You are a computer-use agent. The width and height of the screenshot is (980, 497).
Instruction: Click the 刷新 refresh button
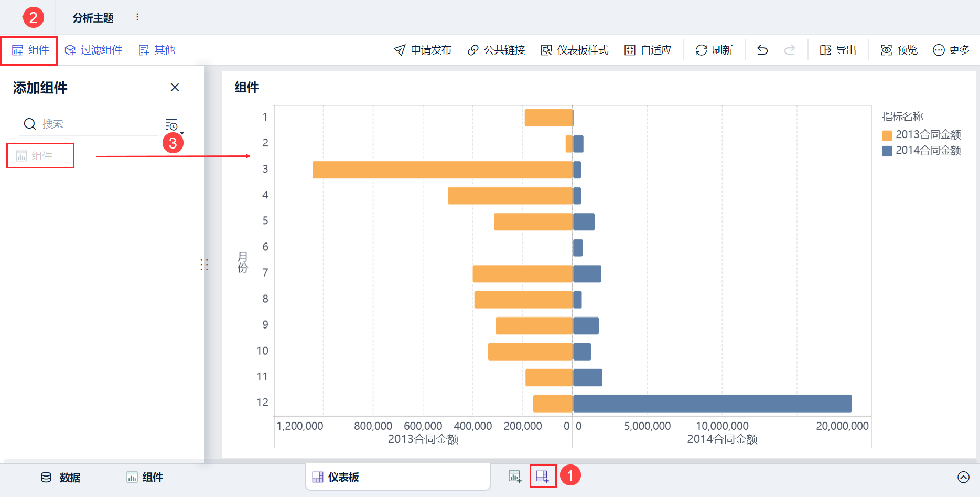coord(714,50)
